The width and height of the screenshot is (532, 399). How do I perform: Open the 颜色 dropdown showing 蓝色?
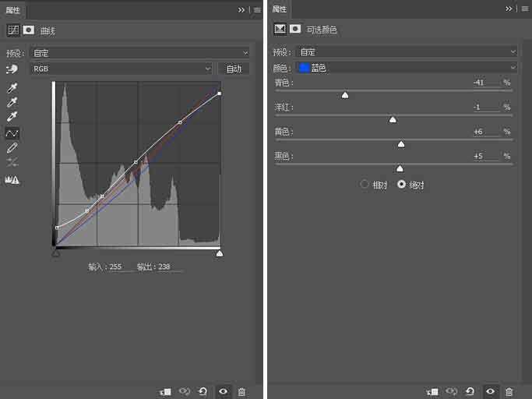pyautogui.click(x=407, y=68)
